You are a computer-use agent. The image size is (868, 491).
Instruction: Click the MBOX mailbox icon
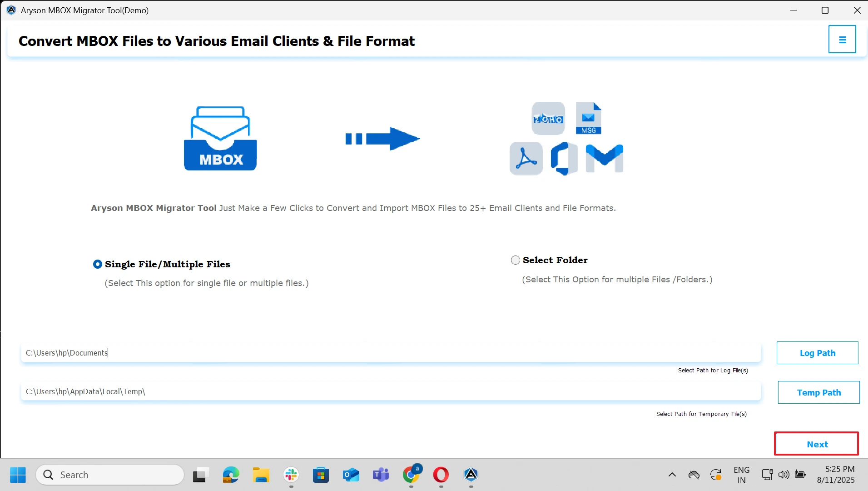coord(220,139)
